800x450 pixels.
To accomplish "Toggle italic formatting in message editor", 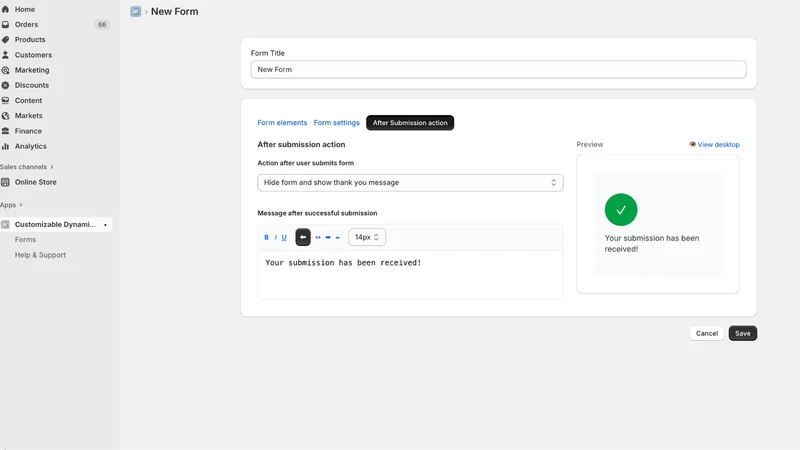I will [276, 237].
